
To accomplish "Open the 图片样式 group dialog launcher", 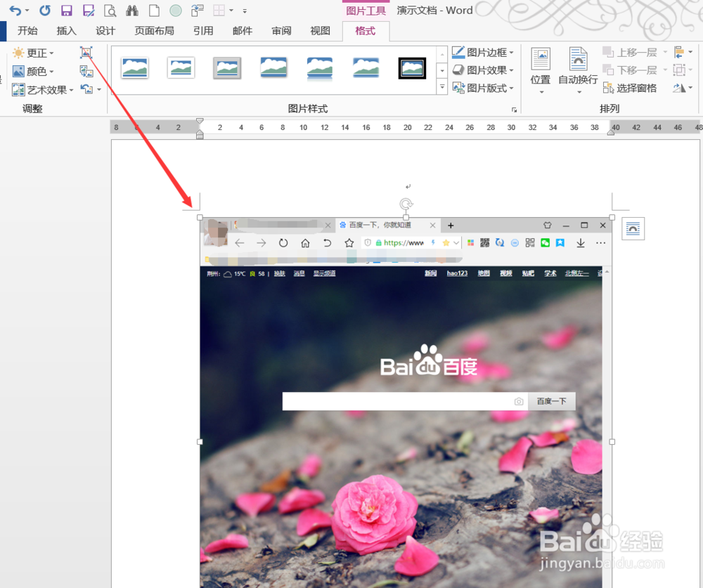I will tap(515, 110).
